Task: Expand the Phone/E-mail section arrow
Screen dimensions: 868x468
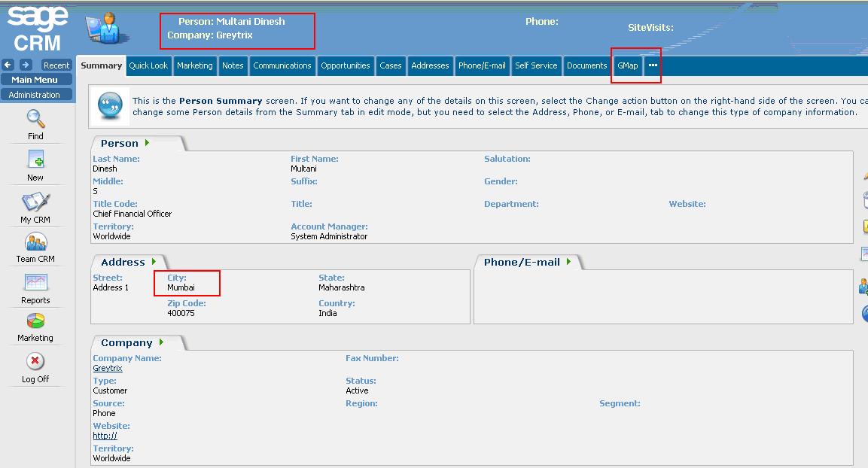Action: pyautogui.click(x=568, y=262)
